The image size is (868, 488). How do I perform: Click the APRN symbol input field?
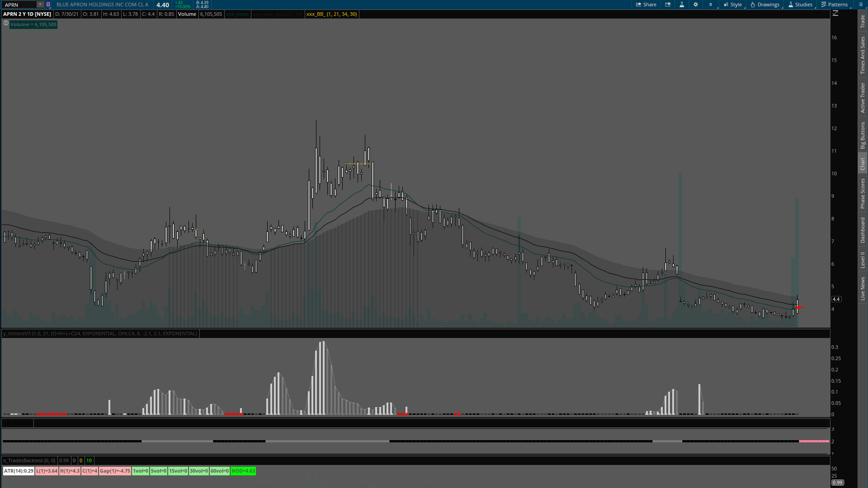19,5
